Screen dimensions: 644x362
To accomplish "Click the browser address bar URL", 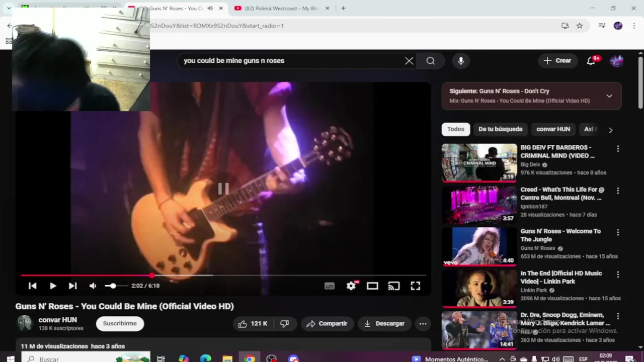I will (352, 26).
